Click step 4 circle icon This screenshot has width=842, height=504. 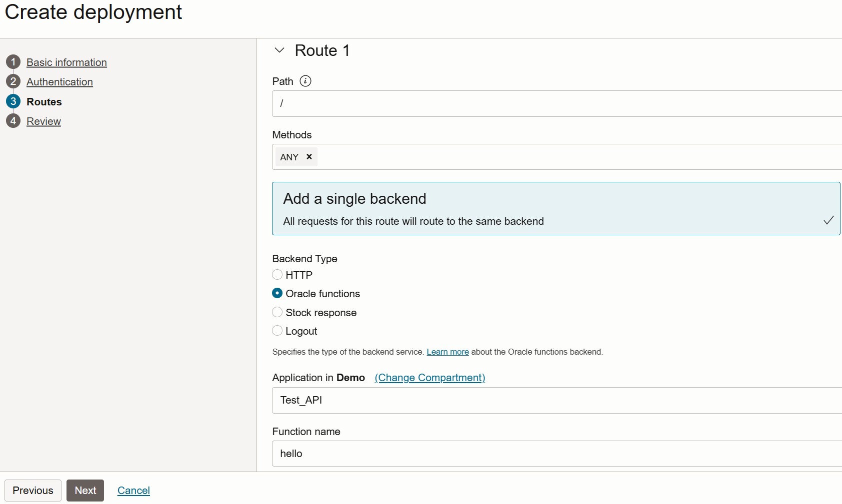[13, 121]
